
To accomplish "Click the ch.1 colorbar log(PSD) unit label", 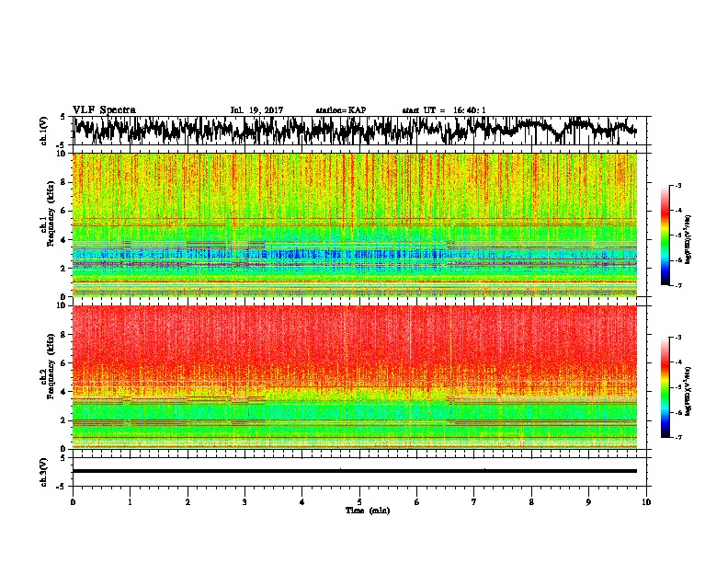I will 688,240.
